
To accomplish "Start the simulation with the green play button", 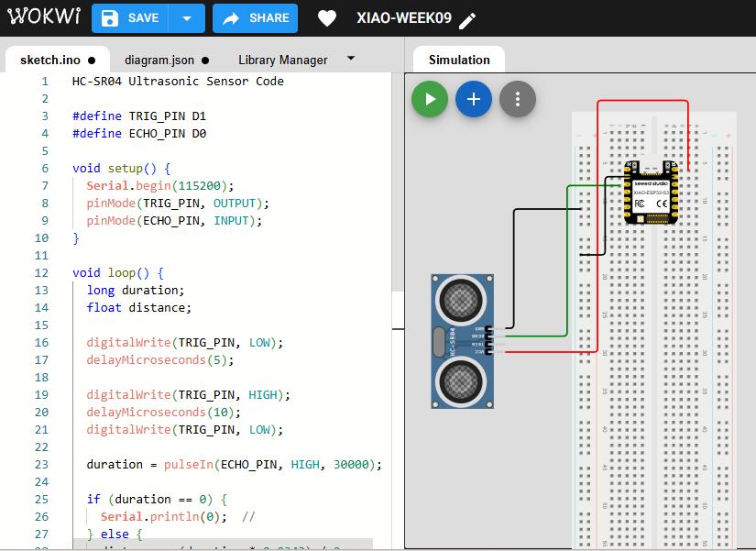I will click(x=430, y=99).
